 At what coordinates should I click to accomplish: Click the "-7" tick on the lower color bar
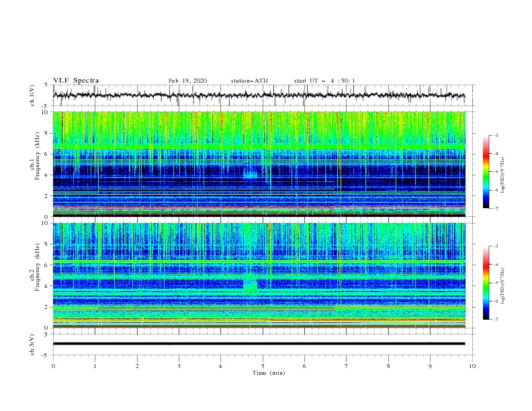tap(495, 320)
